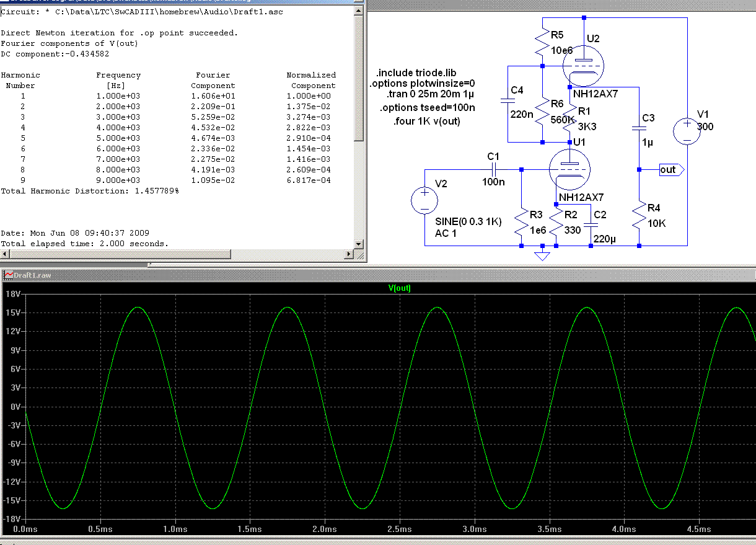Click the .four 1K v(out) directive

click(x=426, y=122)
